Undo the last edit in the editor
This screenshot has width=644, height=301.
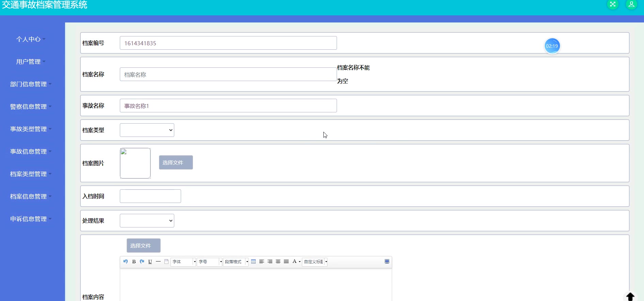click(x=126, y=262)
